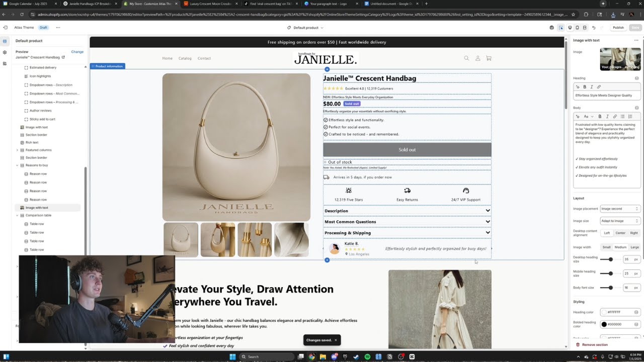Insert link in the Body editor toolbar
This screenshot has width=644, height=362.
[x=615, y=116]
